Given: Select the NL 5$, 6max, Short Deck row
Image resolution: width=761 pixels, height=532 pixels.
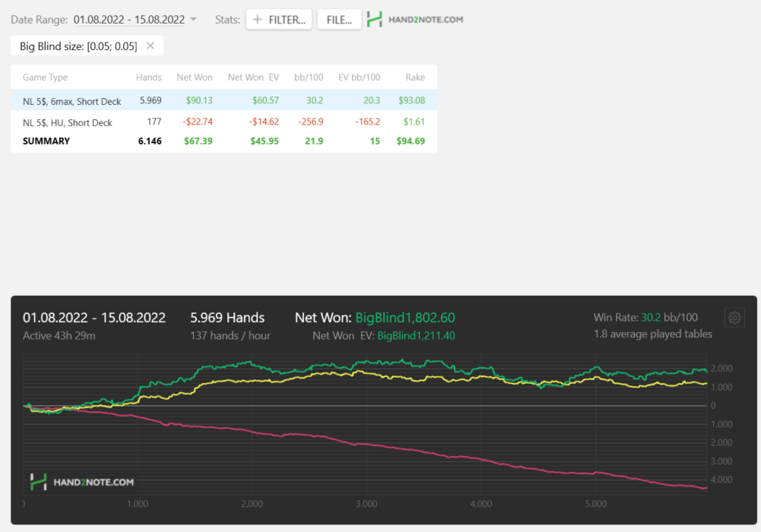Looking at the screenshot, I should (x=224, y=100).
